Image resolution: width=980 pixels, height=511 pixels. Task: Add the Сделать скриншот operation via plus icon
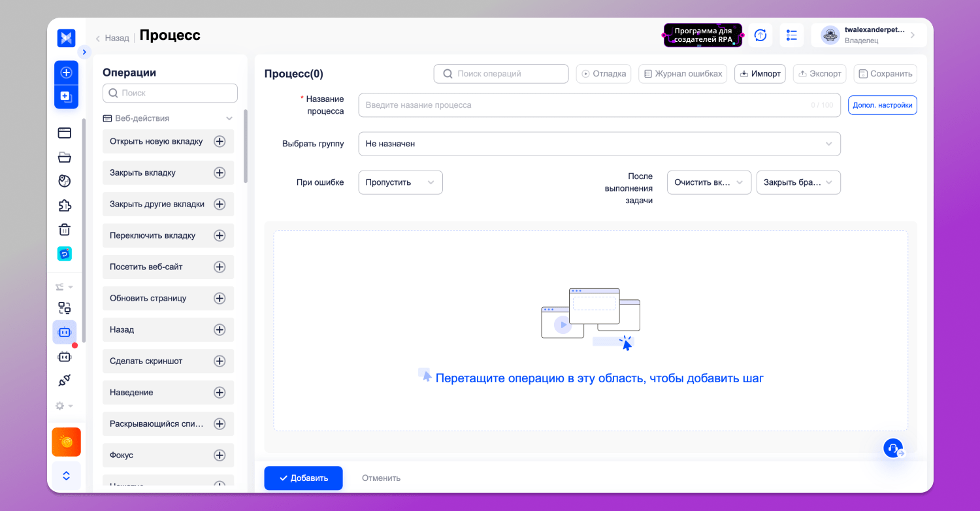(x=220, y=361)
